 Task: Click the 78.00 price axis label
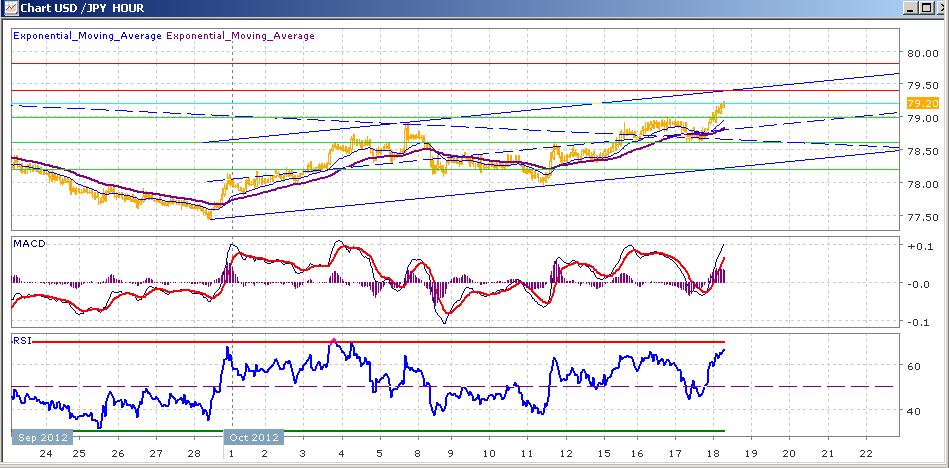pyautogui.click(x=922, y=184)
